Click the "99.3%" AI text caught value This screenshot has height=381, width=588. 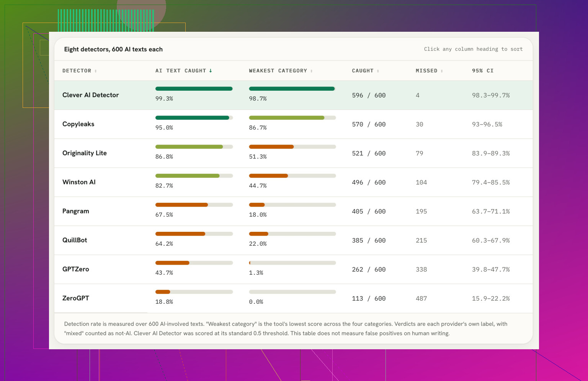pos(164,99)
